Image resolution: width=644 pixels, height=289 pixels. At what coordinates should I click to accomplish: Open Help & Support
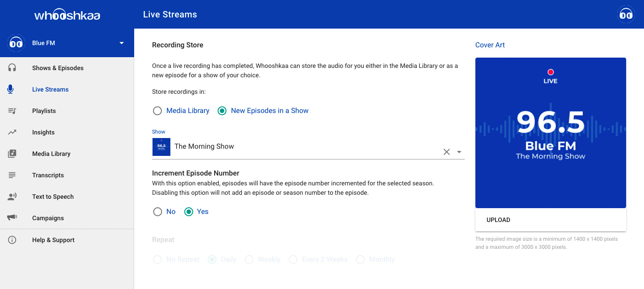[67, 240]
